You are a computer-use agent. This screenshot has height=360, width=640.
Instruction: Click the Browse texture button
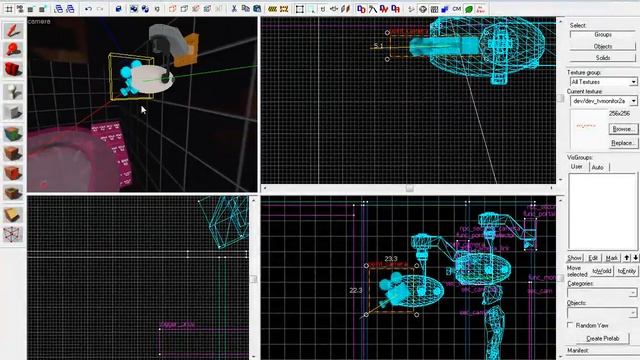coord(622,129)
